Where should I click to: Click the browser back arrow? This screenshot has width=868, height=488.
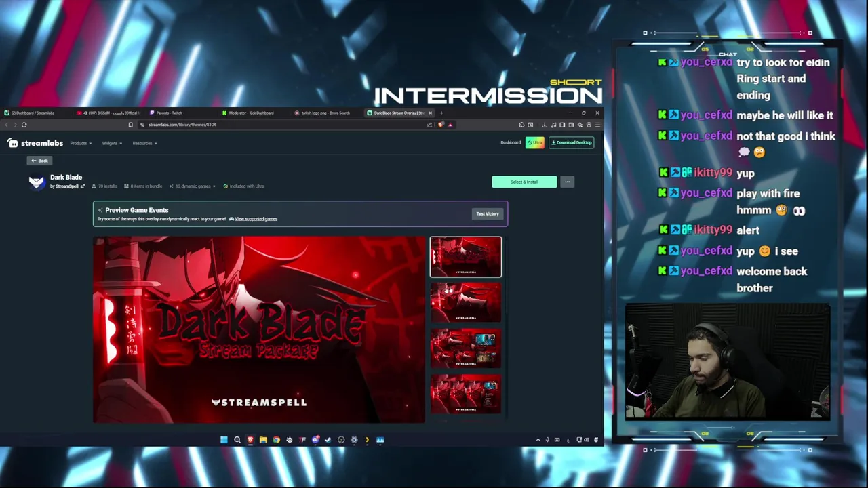coord(7,125)
